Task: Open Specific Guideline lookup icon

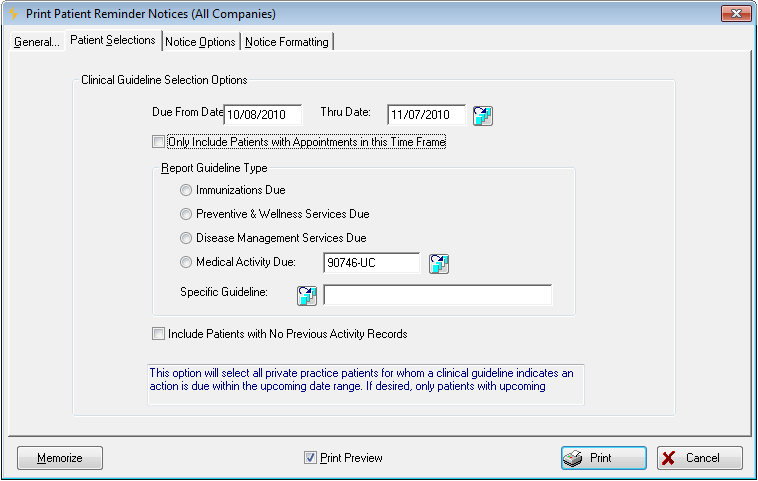Action: (307, 295)
